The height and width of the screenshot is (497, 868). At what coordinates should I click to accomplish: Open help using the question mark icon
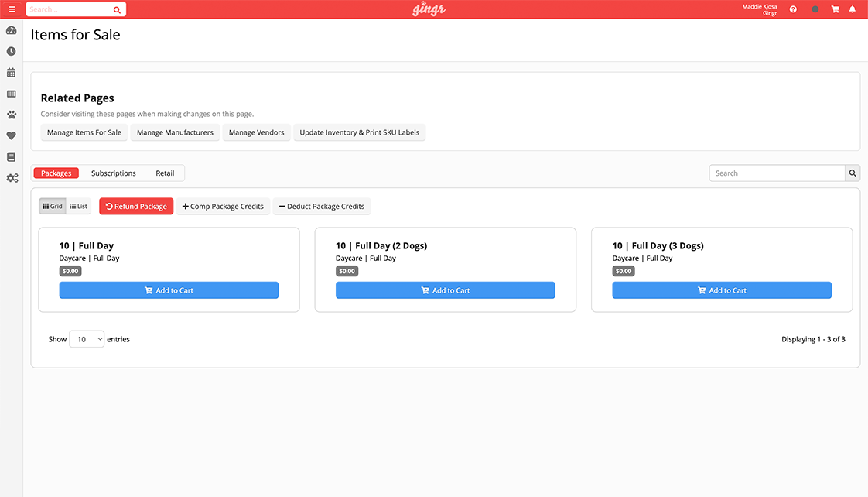tap(792, 9)
